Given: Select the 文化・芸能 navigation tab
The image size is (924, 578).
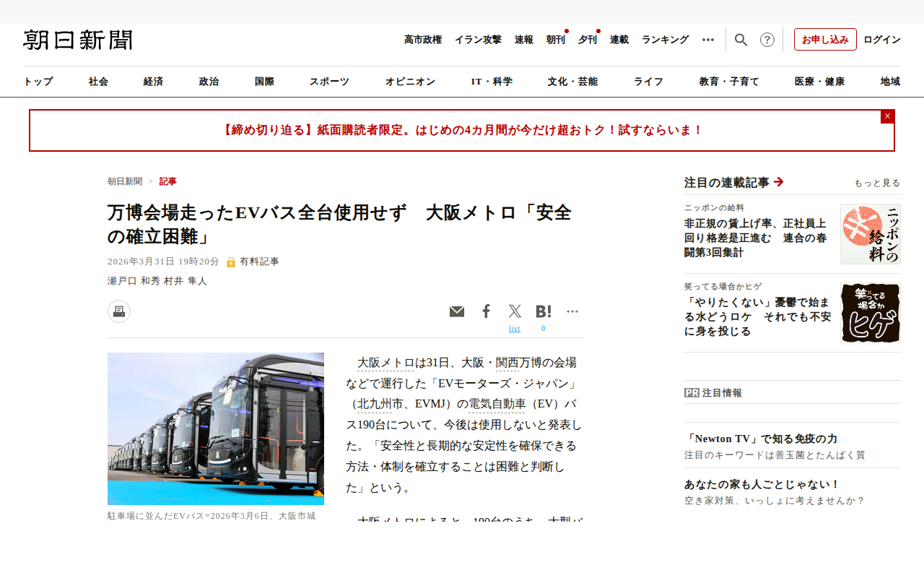Looking at the screenshot, I should pyautogui.click(x=573, y=82).
